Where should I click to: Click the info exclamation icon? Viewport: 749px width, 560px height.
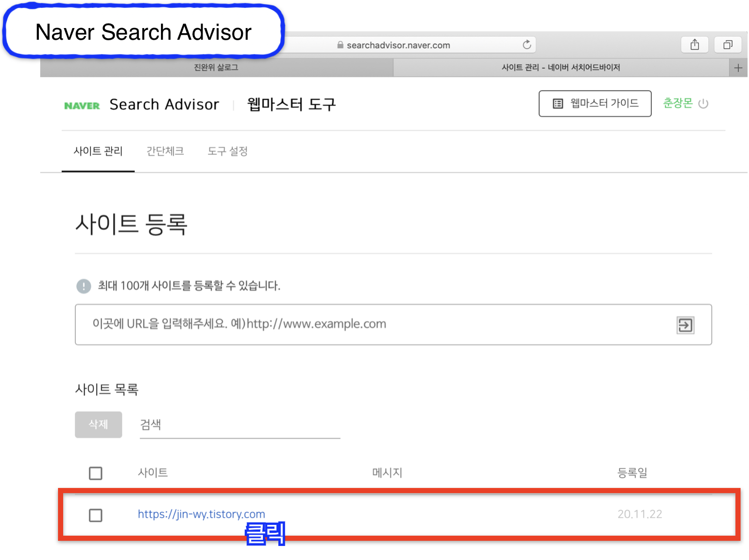[x=84, y=286]
